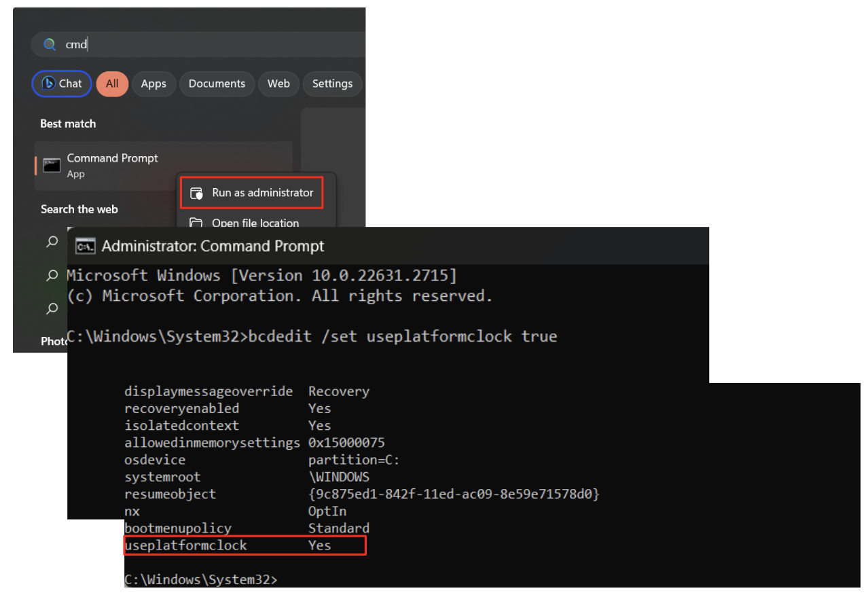Screen dimensions: 868x595
Task: Click the Administrator Command Prompt title bar icon
Action: click(85, 246)
